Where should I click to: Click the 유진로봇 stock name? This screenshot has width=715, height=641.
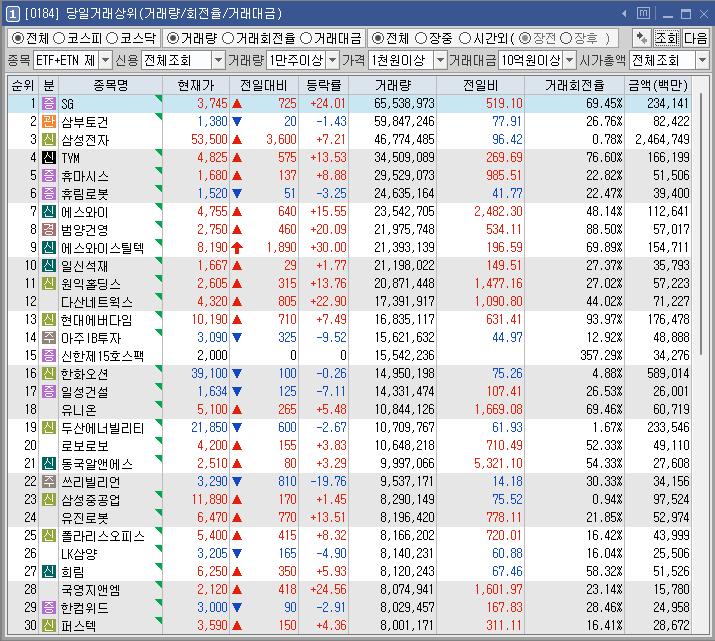(x=85, y=518)
